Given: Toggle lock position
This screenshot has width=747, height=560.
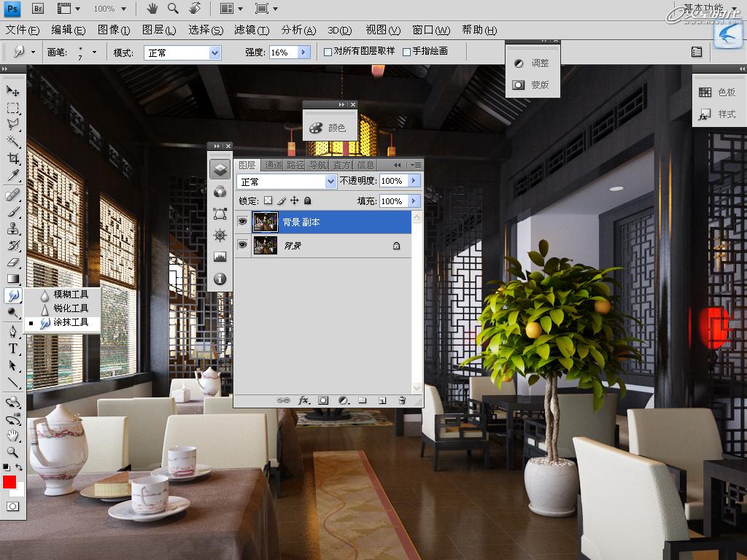Looking at the screenshot, I should 295,201.
